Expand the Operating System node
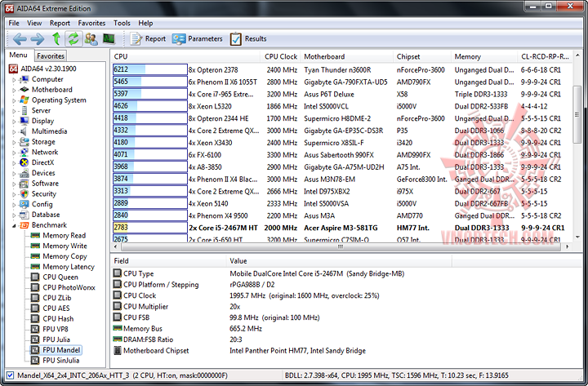The image size is (588, 386). [x=14, y=100]
